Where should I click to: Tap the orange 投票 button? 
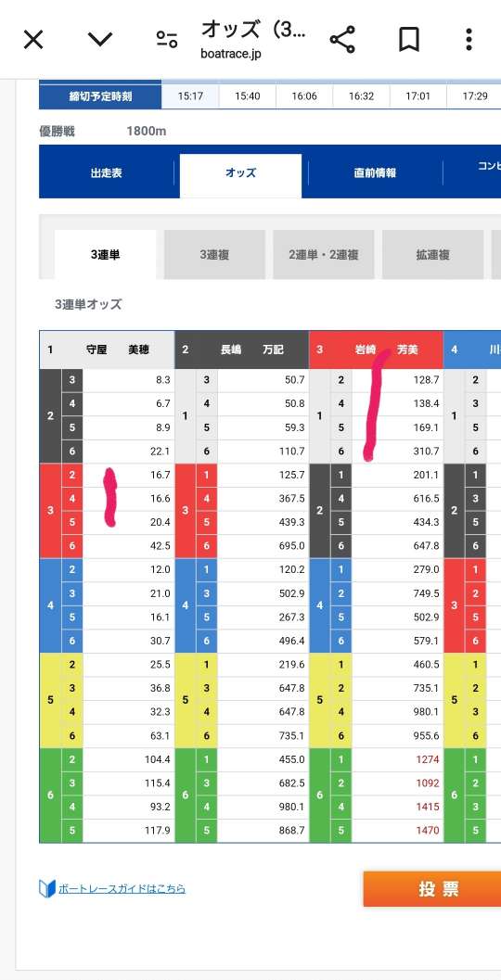coord(432,889)
